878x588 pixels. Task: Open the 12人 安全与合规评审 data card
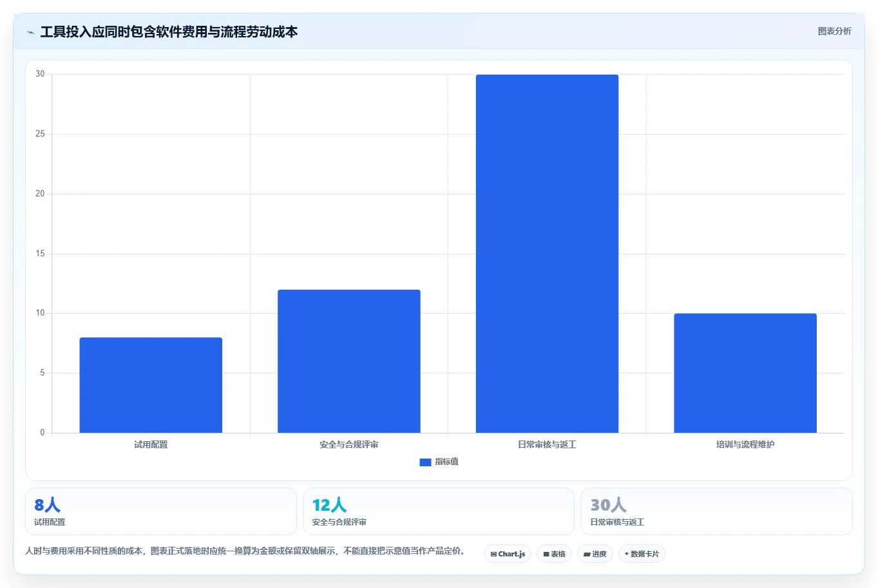439,511
